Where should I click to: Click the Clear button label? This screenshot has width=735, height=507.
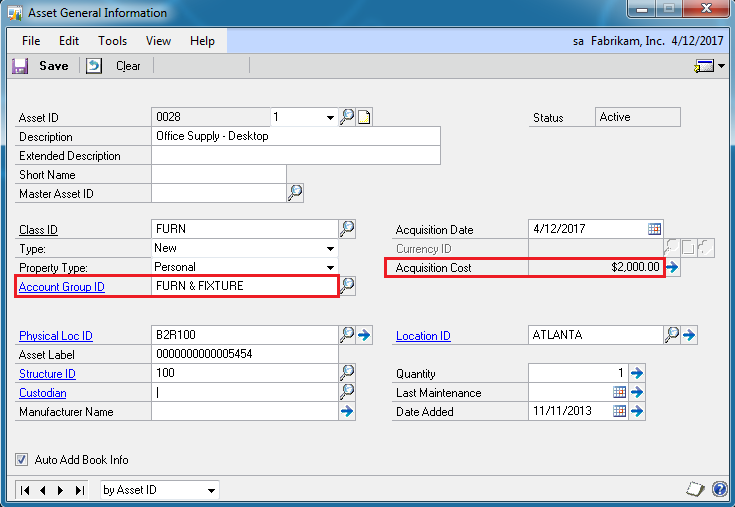(128, 66)
